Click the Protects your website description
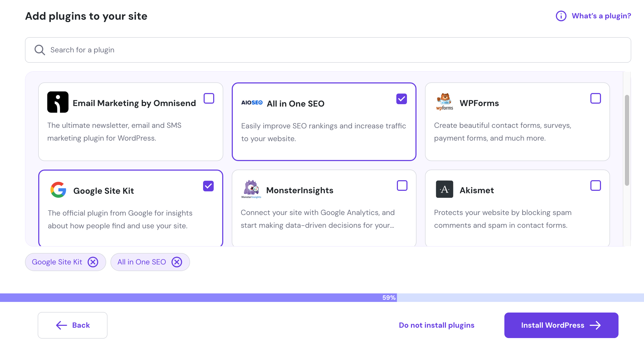This screenshot has width=644, height=354. (503, 219)
